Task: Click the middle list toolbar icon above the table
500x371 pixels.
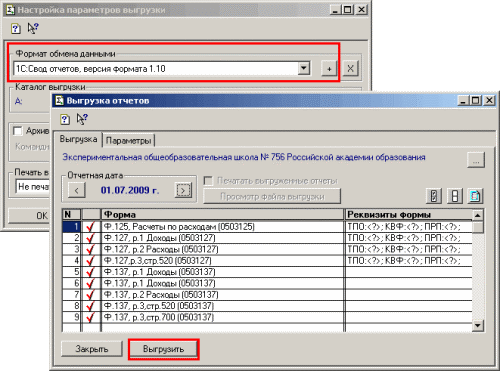Action: point(455,196)
